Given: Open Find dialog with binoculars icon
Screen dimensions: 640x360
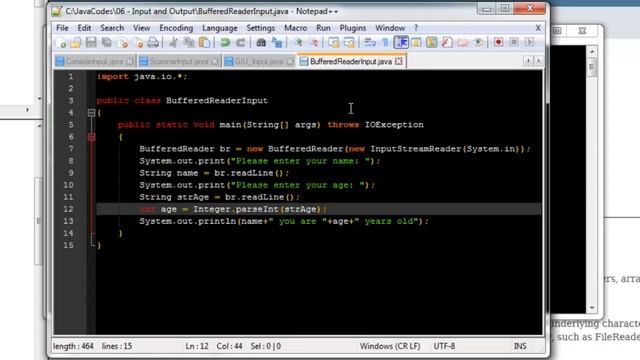Looking at the screenshot, I should click(x=261, y=42).
